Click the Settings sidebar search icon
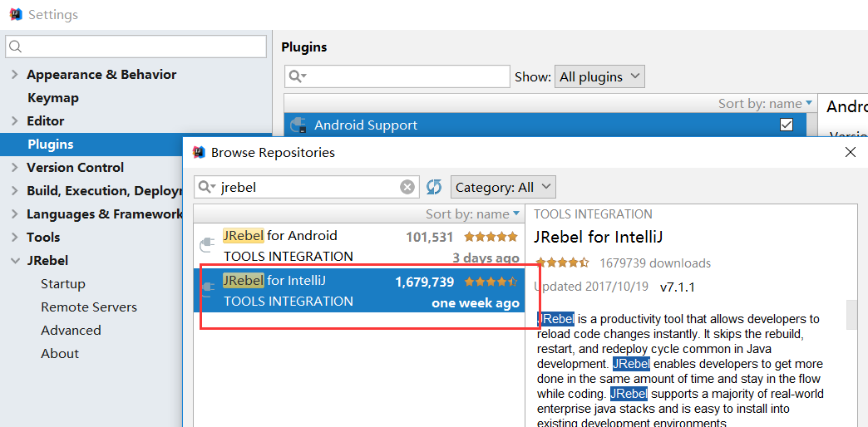This screenshot has height=427, width=868. 17,47
